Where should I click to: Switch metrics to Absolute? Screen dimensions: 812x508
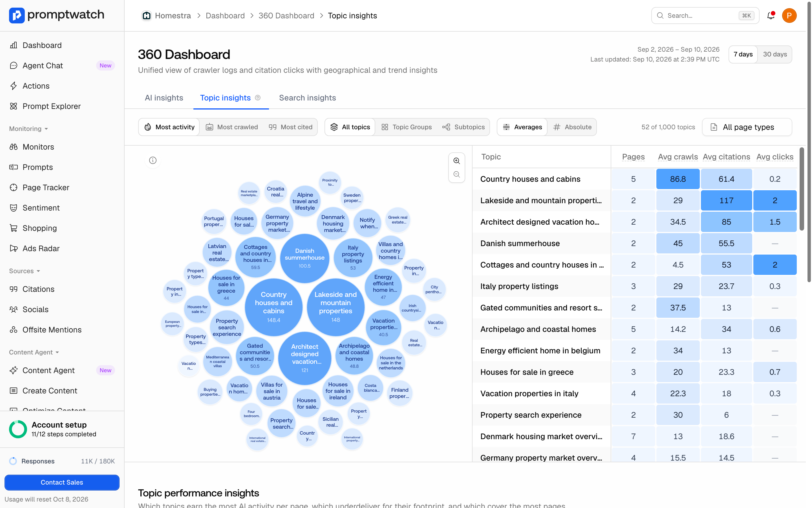(572, 127)
